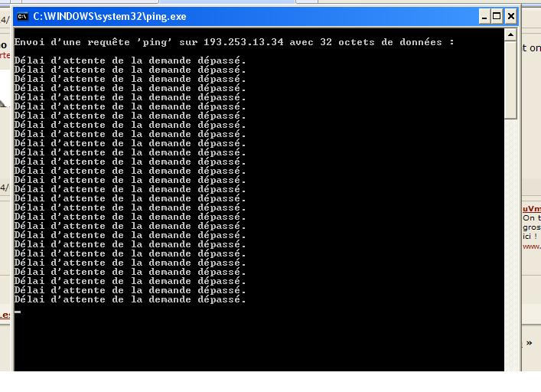Viewport: 541px width, 392px height.
Task: Open the red 'uVm' link behind console
Action: [x=531, y=209]
